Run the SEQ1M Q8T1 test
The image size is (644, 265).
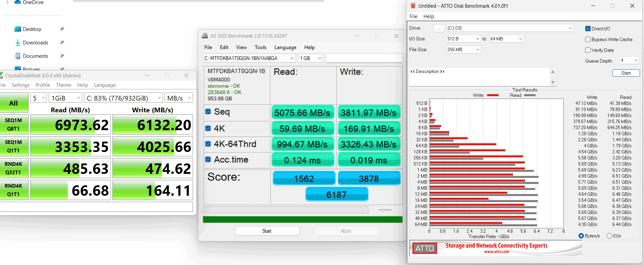pos(13,124)
